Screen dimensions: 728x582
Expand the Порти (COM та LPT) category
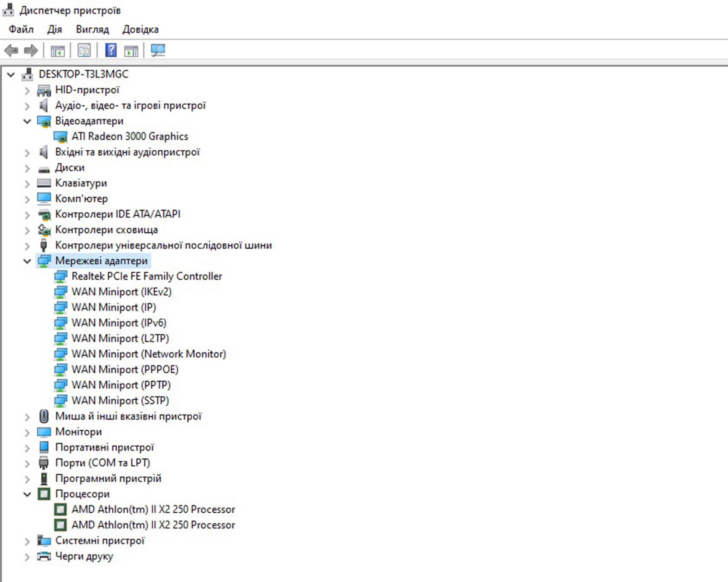(27, 463)
